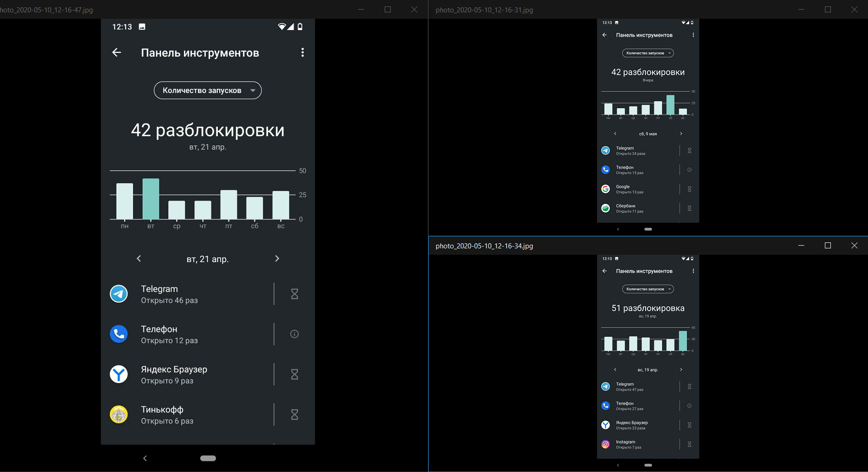Expand Количество запусков dropdown in 51 разблокировка screenshot
868x472 pixels.
[647, 289]
